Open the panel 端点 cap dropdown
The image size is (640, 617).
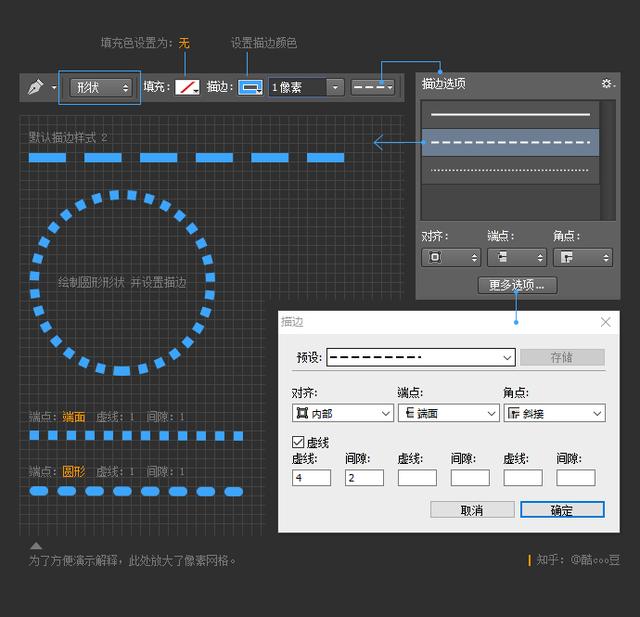coord(517,257)
